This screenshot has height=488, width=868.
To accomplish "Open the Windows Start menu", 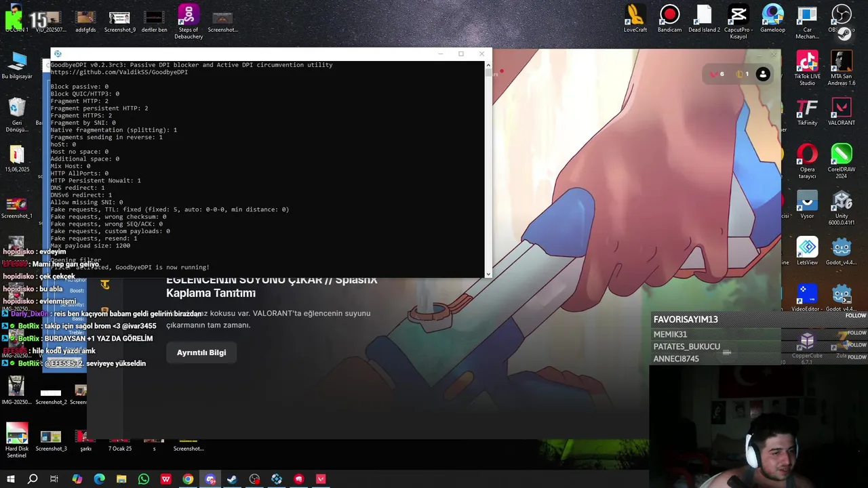I will coord(10,479).
